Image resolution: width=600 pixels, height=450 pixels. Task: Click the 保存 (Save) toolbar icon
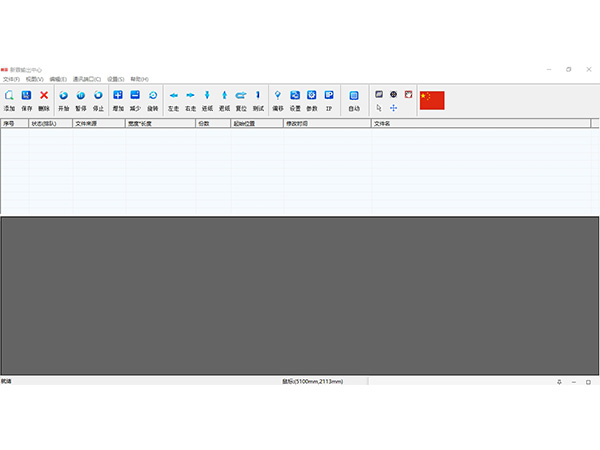(27, 98)
